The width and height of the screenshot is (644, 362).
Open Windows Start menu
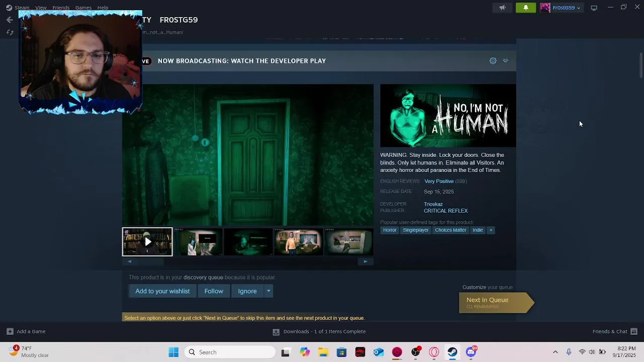(x=174, y=352)
